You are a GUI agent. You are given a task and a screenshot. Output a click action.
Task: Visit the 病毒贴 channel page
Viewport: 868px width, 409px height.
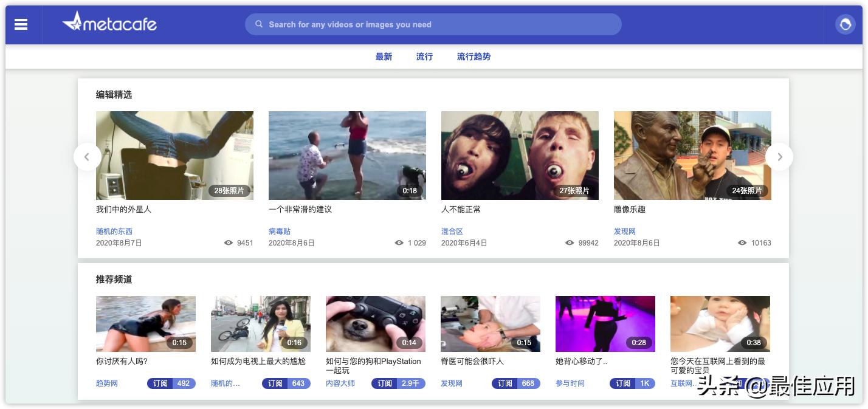277,232
